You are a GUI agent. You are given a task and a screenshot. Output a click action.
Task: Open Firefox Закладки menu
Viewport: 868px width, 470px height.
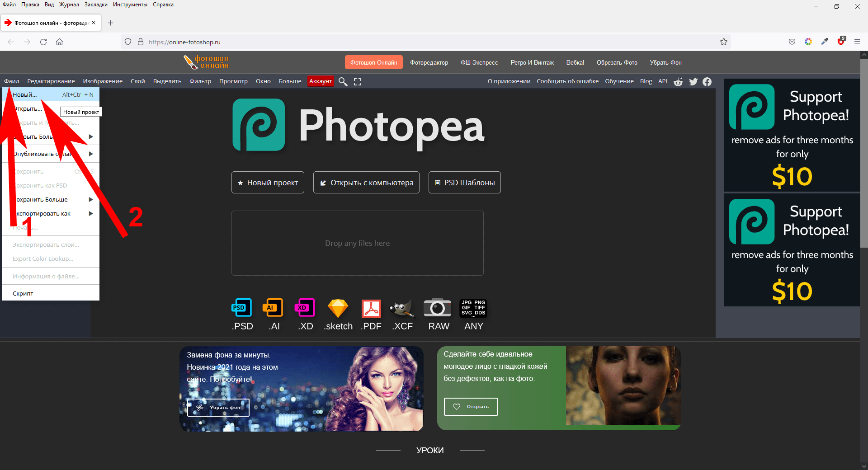[96, 5]
